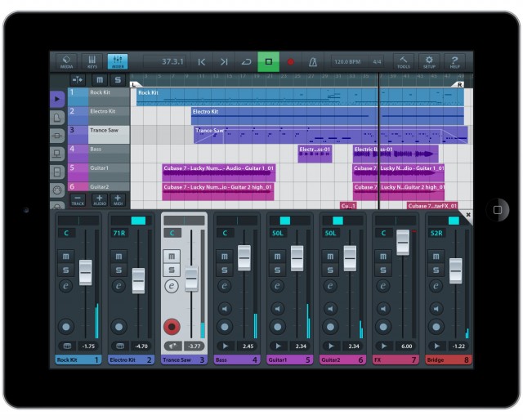Screen dimensions: 523x420
Task: Switch to the Keys tab
Action: [92, 61]
